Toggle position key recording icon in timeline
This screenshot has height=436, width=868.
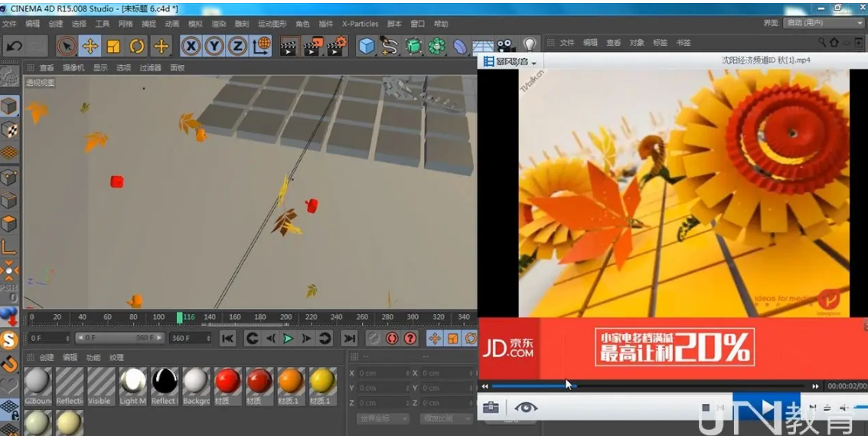(x=435, y=339)
